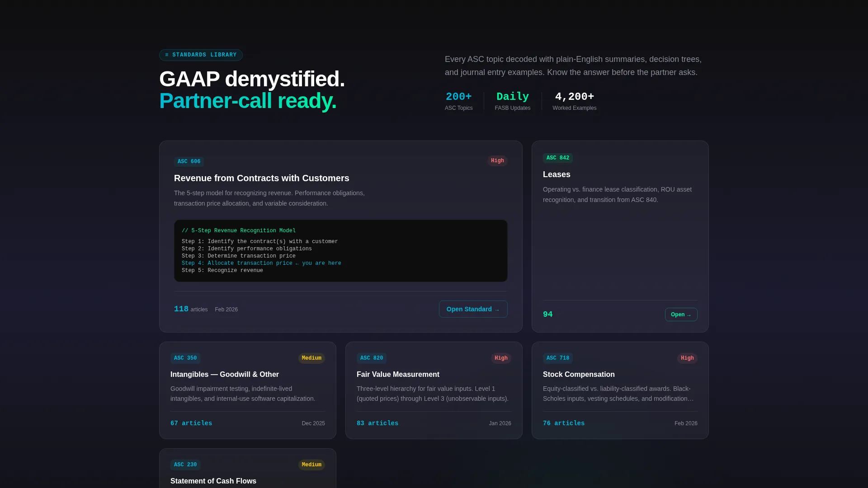
Task: Click the Medium badge on Goodwill card
Action: point(311,358)
